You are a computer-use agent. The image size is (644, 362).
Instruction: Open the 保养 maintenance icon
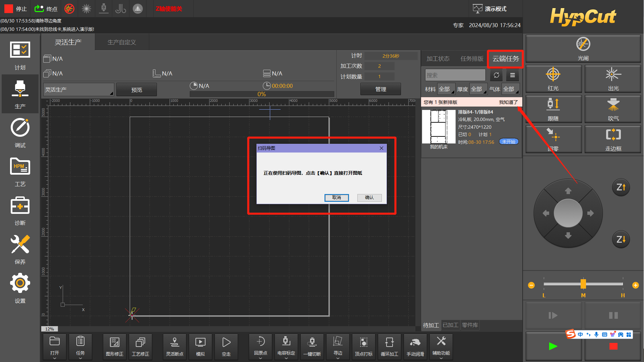(20, 250)
